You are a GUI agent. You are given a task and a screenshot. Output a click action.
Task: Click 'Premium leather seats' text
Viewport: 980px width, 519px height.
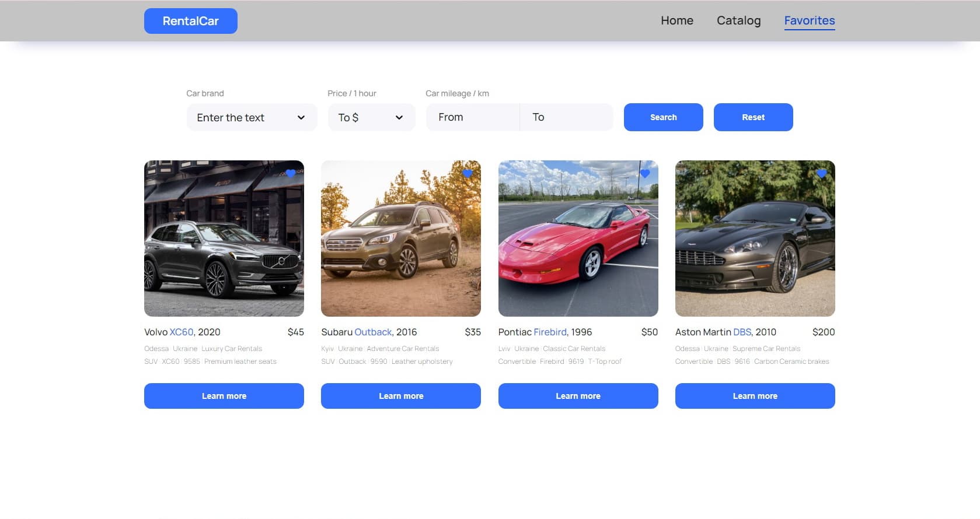(x=240, y=362)
